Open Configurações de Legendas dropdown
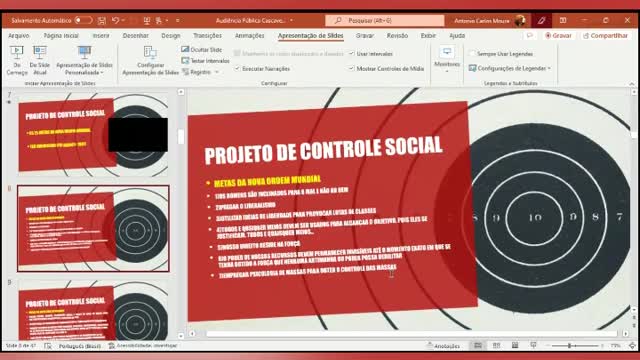This screenshot has height=360, width=640. coord(510,68)
